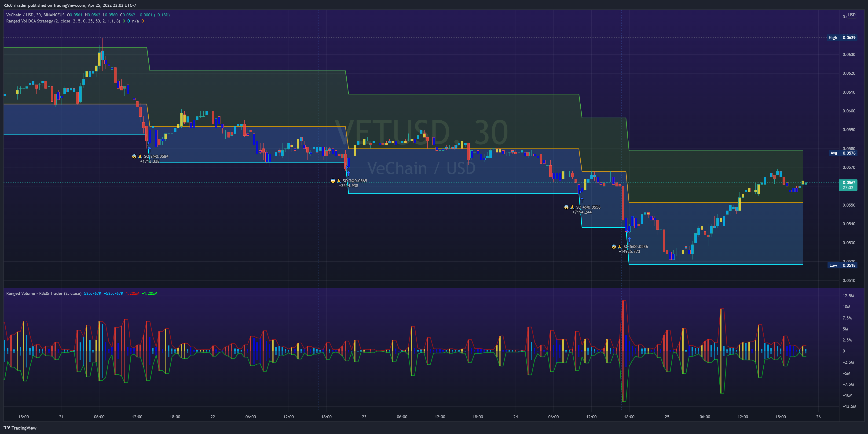Screen dimensions: 868x434
Task: Click the +3514.938 quantity text
Action: point(348,186)
